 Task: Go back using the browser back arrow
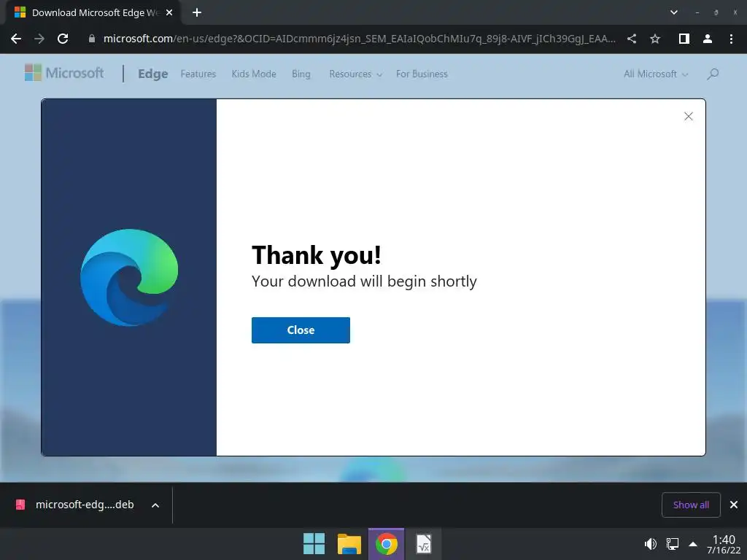[16, 39]
